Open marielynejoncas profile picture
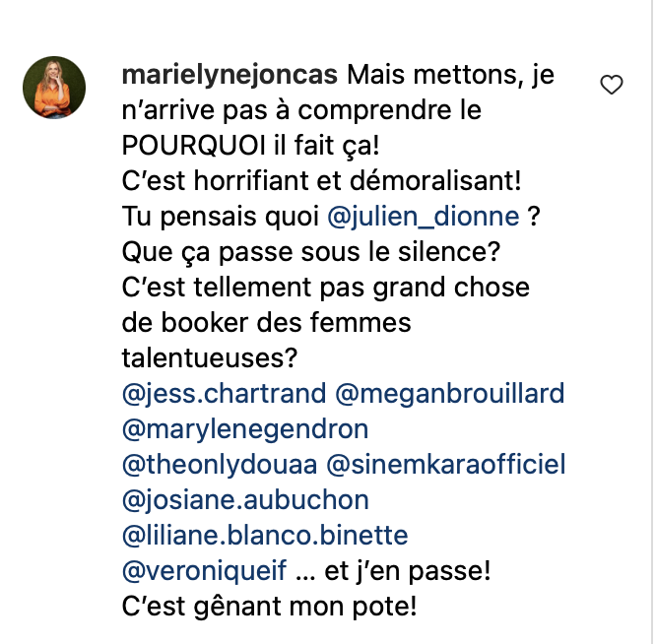 [54, 88]
